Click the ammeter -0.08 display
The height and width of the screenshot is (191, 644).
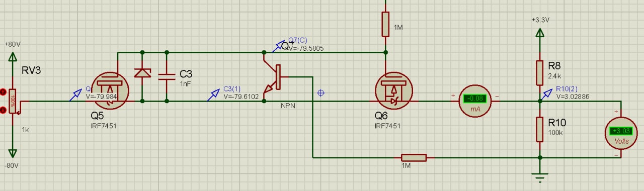[x=474, y=99]
